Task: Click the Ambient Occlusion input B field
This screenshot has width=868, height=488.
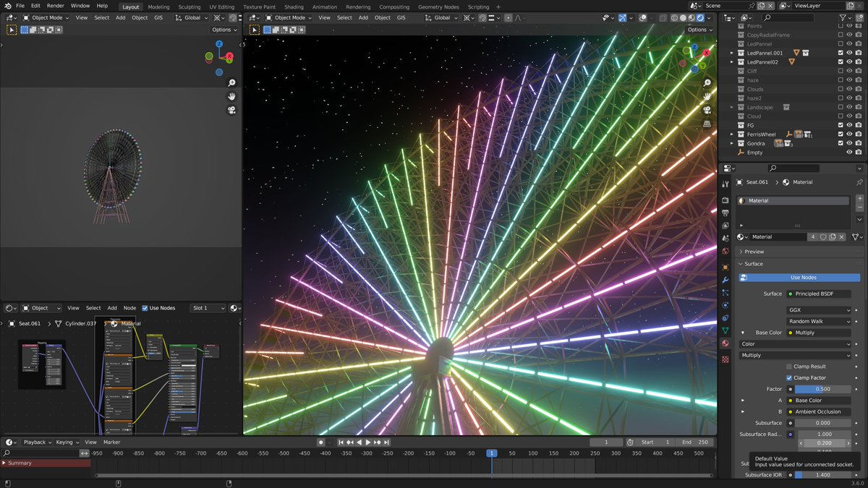Action: click(x=819, y=411)
